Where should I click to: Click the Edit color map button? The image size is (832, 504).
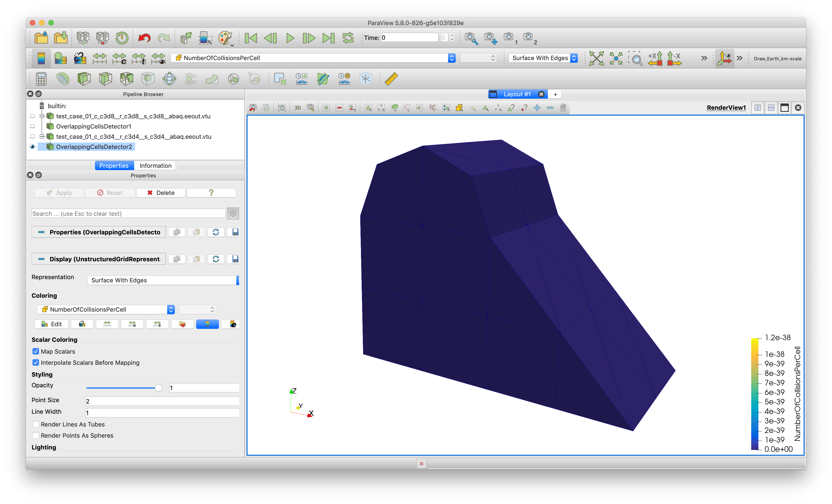click(x=52, y=324)
